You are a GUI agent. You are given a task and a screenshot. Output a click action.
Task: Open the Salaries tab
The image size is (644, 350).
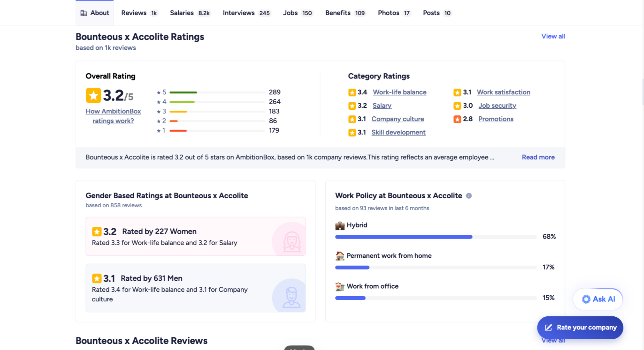189,13
